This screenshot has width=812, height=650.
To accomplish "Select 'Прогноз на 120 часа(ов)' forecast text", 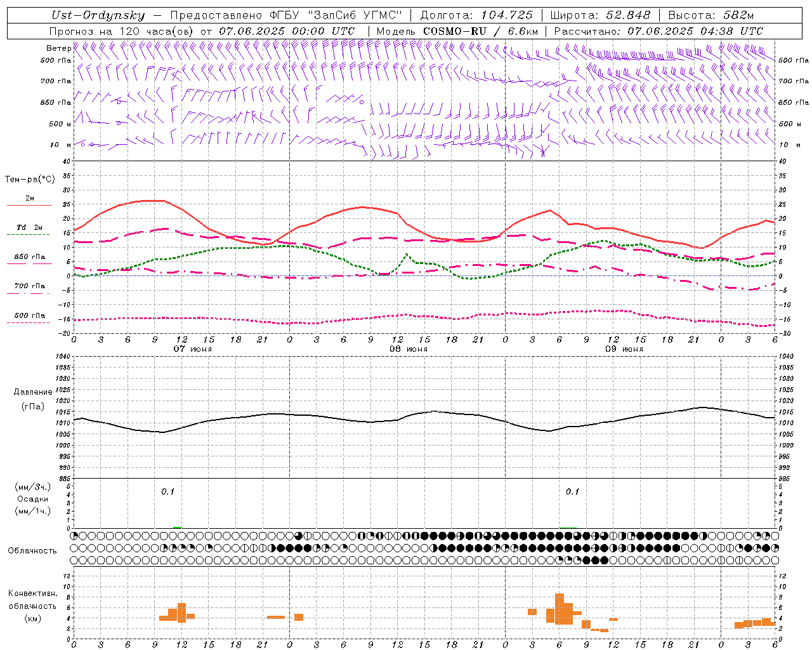I will tap(121, 31).
